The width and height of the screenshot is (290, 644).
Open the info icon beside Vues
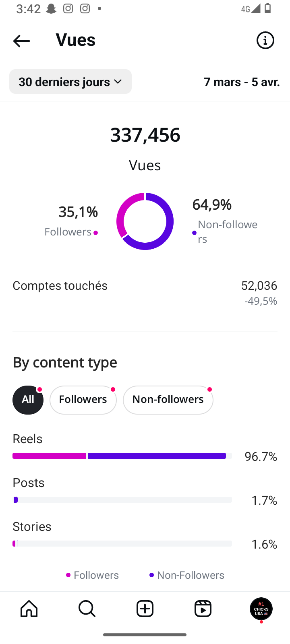(x=265, y=40)
